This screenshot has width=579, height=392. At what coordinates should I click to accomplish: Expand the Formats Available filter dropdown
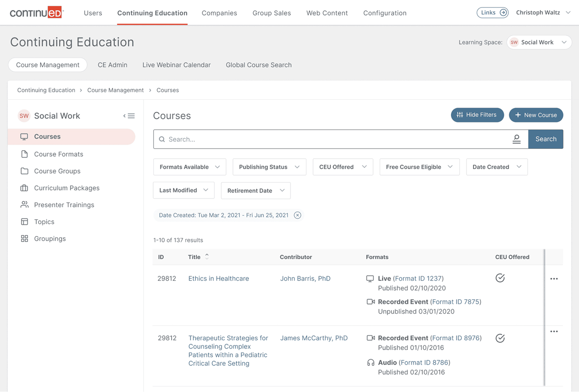190,167
